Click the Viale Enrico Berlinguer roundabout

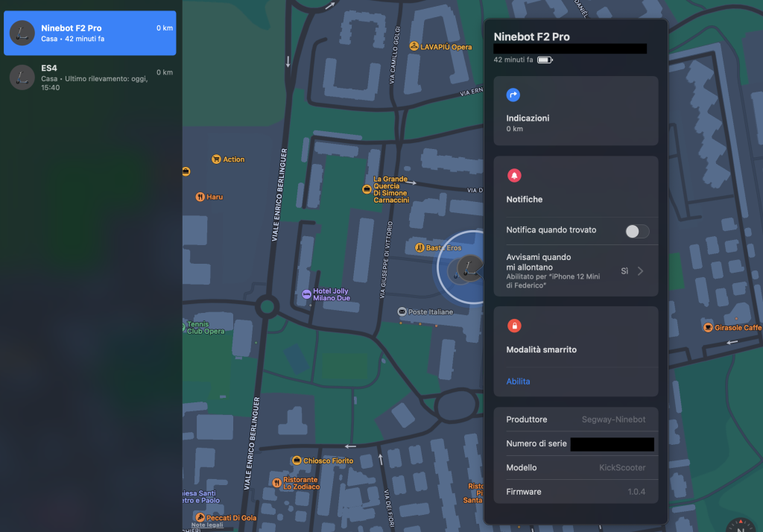(267, 307)
